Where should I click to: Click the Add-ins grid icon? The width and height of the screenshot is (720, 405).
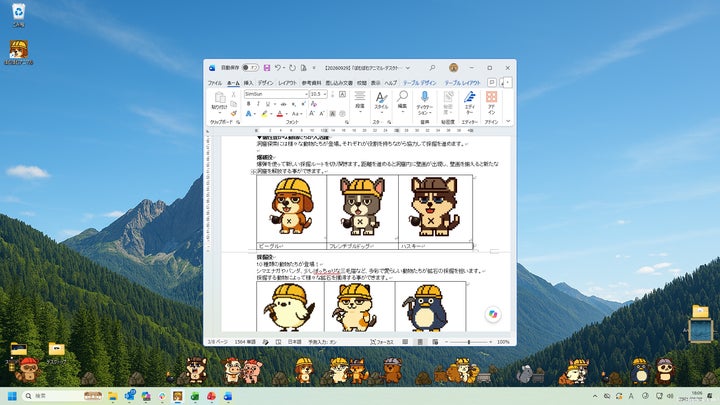point(491,103)
